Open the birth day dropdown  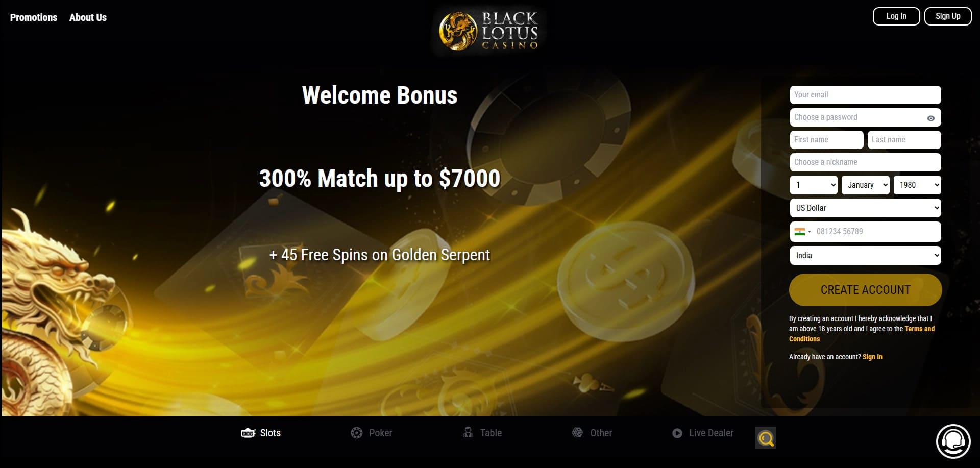coord(814,185)
